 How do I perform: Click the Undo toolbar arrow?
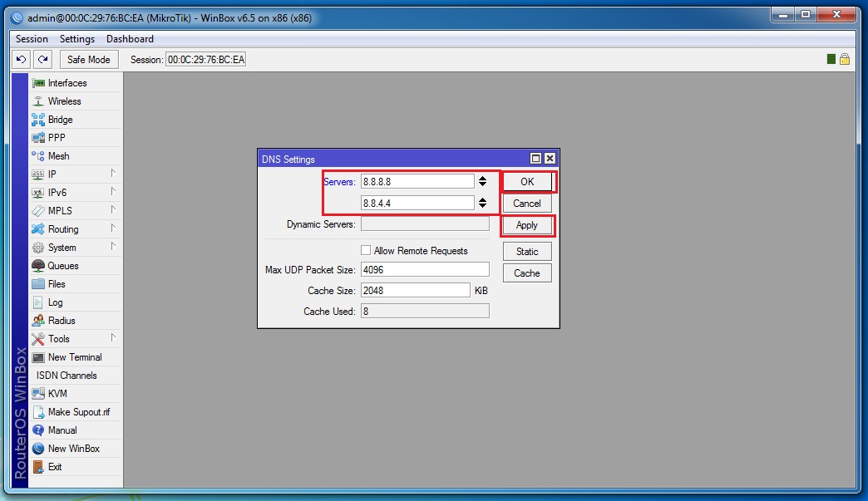pos(21,59)
